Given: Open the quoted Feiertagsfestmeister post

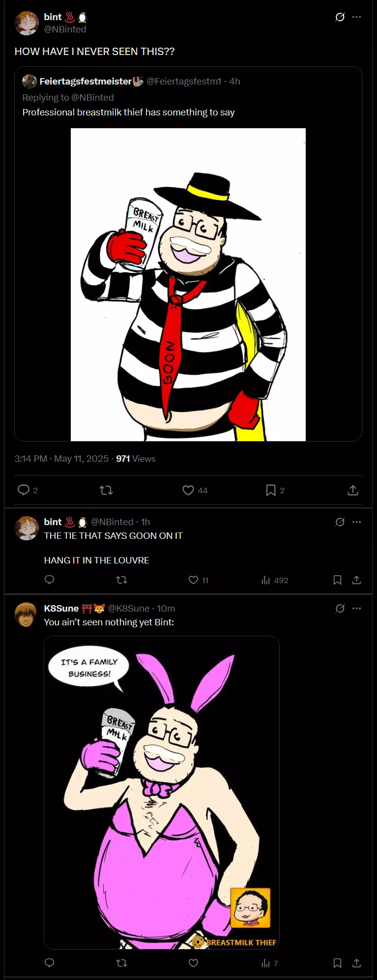Looking at the screenshot, I should (x=188, y=97).
